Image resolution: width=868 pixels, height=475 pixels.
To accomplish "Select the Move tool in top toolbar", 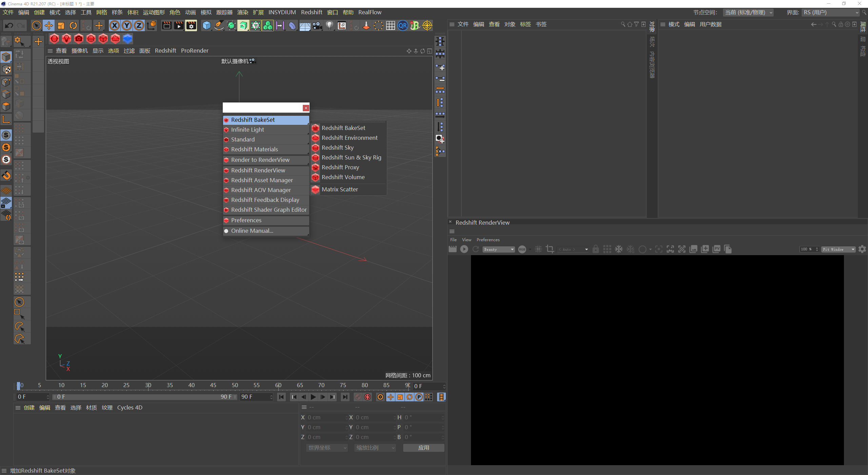I will [49, 26].
